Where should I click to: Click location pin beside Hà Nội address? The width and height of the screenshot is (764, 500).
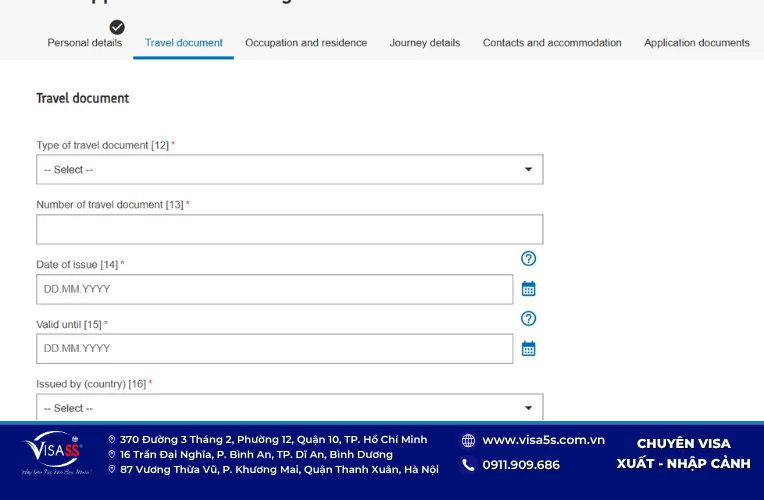[x=112, y=469]
